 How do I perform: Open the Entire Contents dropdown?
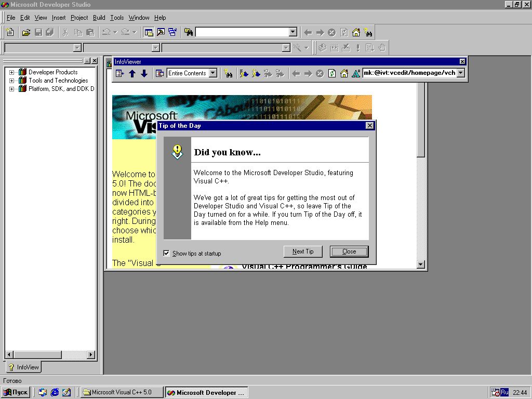tap(212, 73)
